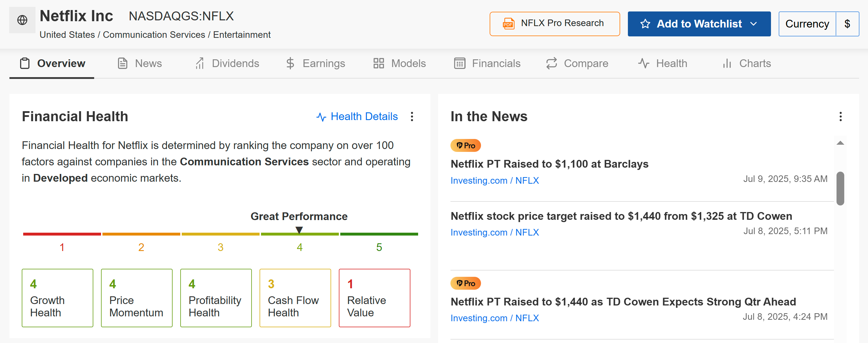Open Netflix PT Raised to $1,100 at Barclays
The height and width of the screenshot is (343, 868).
click(x=549, y=164)
